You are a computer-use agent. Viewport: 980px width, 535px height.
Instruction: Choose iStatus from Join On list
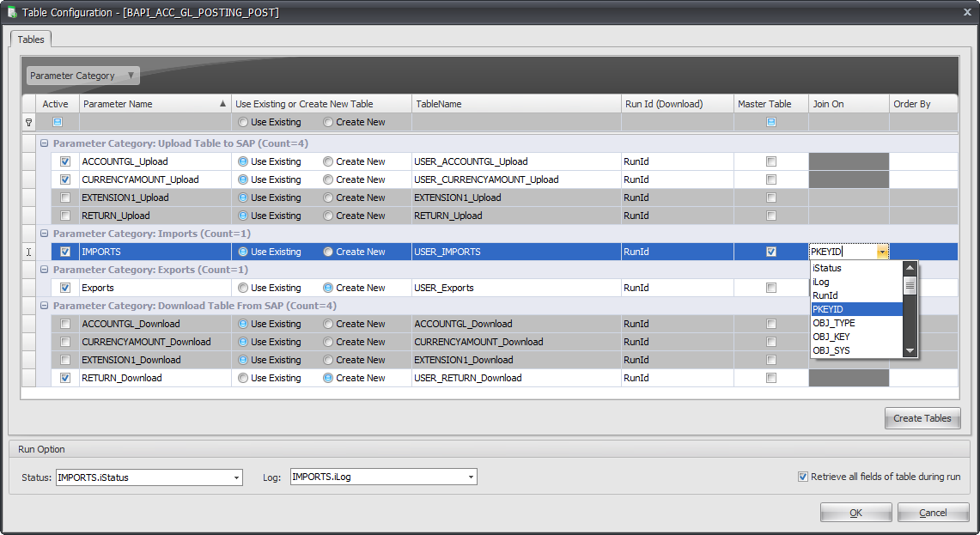click(x=857, y=268)
